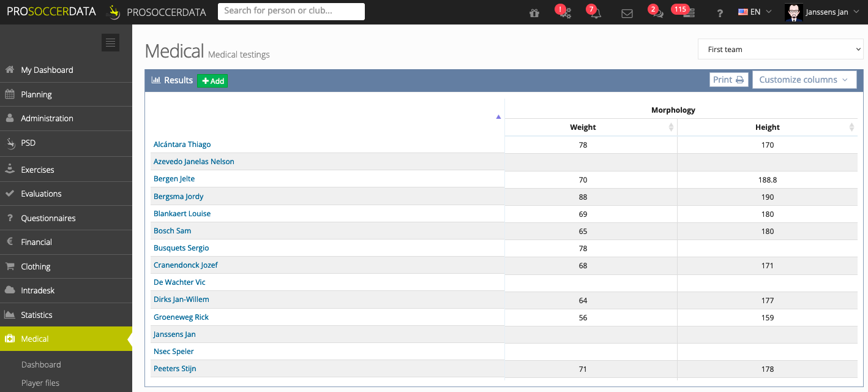Image resolution: width=868 pixels, height=392 pixels.
Task: Click the Administration person icon
Action: (10, 118)
